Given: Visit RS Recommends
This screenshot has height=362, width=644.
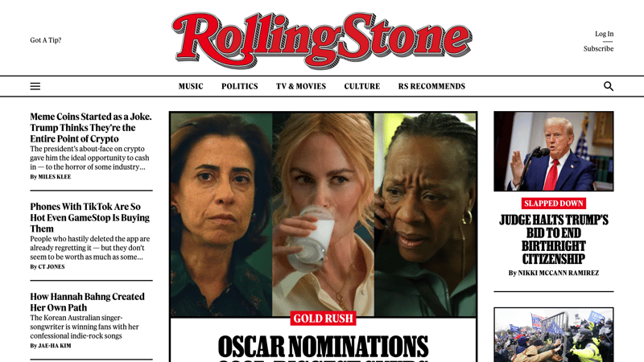Looking at the screenshot, I should tap(431, 86).
